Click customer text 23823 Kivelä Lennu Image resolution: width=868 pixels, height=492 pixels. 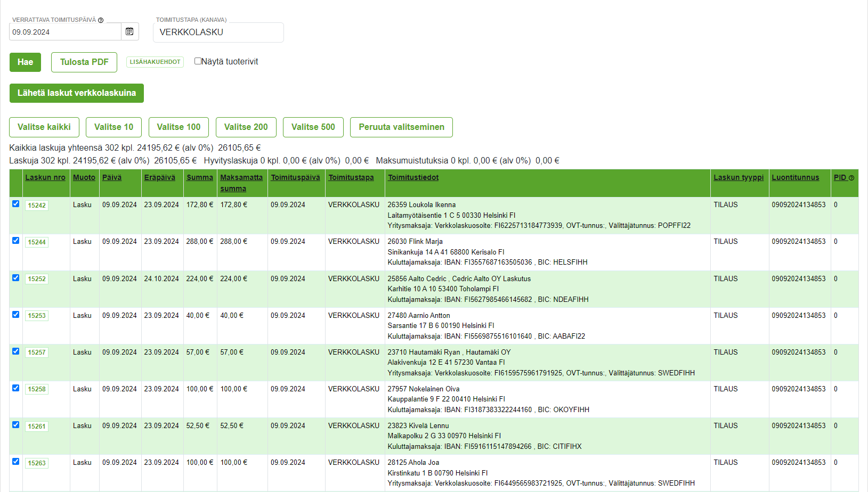418,425
